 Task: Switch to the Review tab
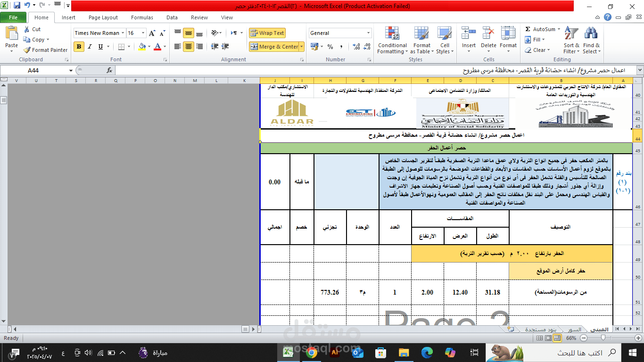coord(199,17)
